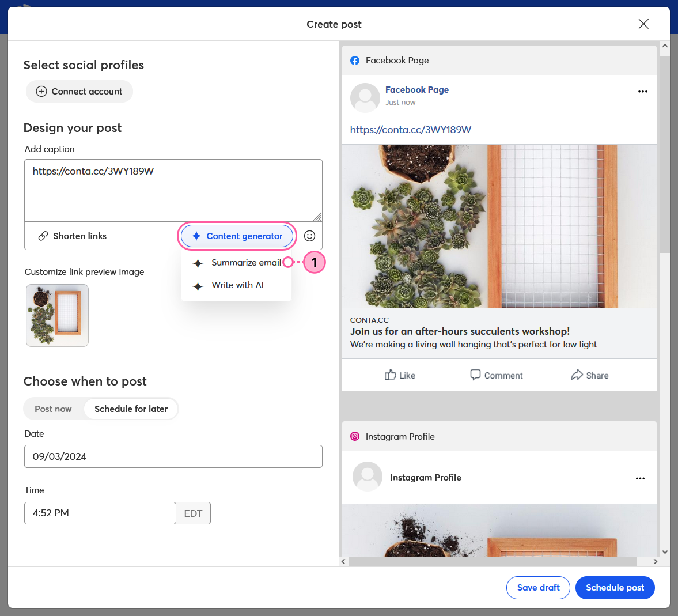This screenshot has height=616, width=678.
Task: Click the vertical scrollbar thumb in preview
Action: (665, 154)
